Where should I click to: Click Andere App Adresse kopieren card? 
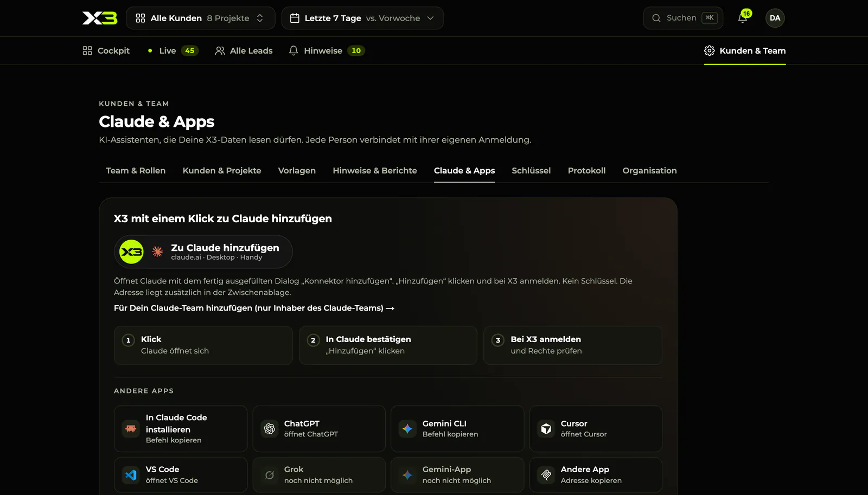point(596,475)
